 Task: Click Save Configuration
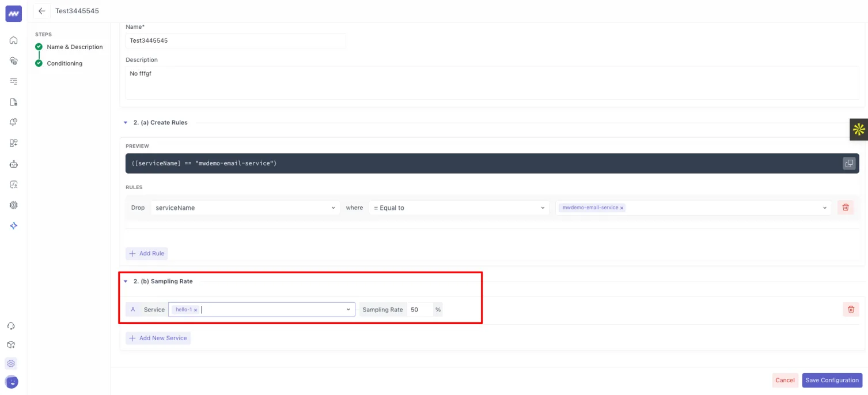click(x=832, y=380)
